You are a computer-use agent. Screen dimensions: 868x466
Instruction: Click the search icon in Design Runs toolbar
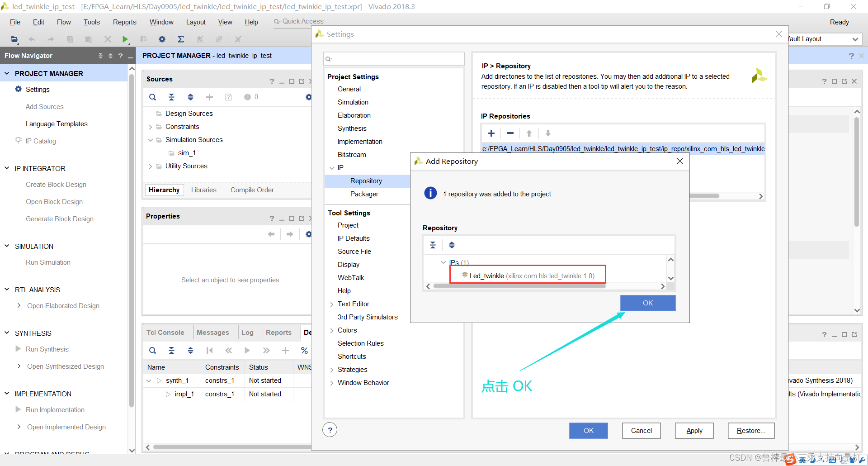153,350
